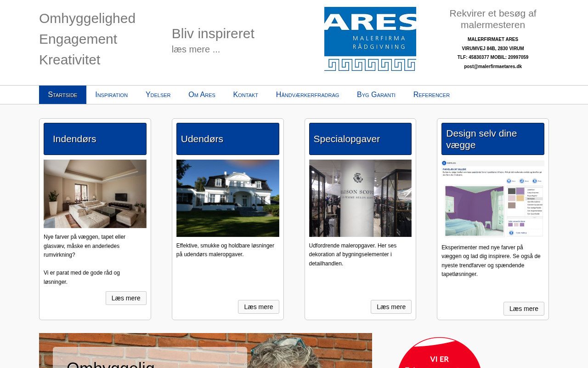Click the brick wall banner image
The width and height of the screenshot is (588, 368).
[x=205, y=351]
